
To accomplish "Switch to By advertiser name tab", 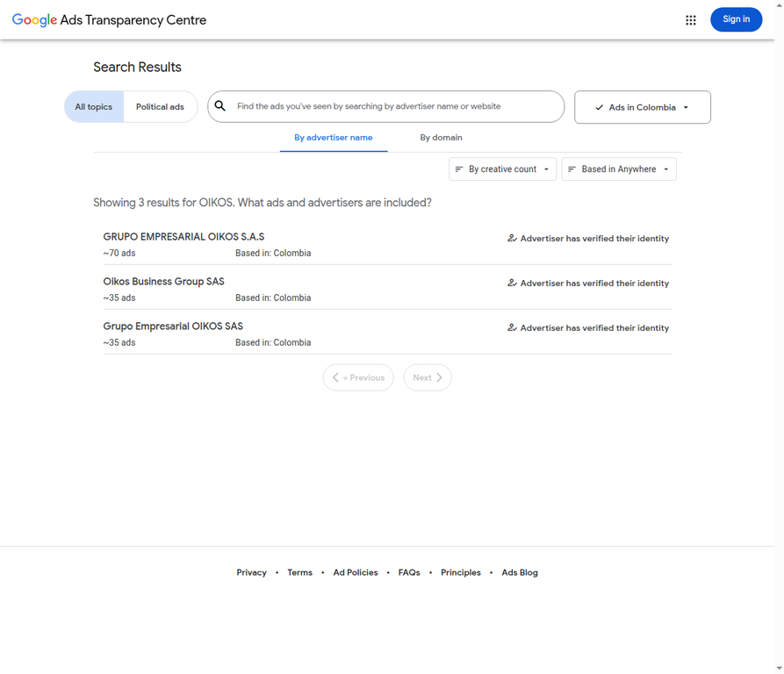I will 334,138.
